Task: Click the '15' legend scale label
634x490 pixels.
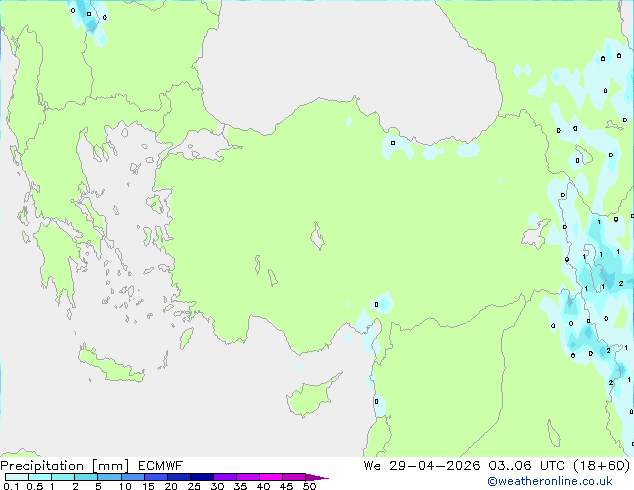Action: [x=148, y=486]
